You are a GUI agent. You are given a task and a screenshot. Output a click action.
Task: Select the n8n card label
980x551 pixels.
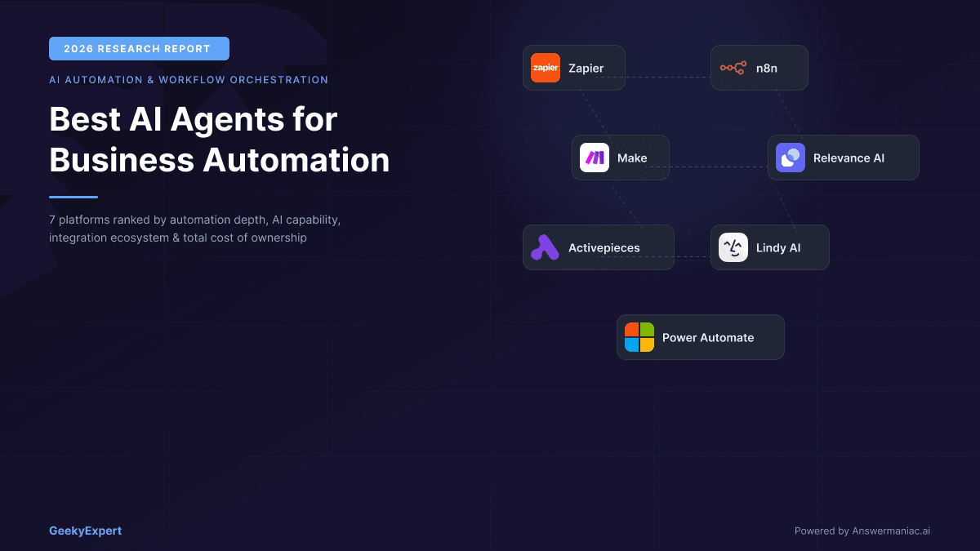tap(767, 68)
